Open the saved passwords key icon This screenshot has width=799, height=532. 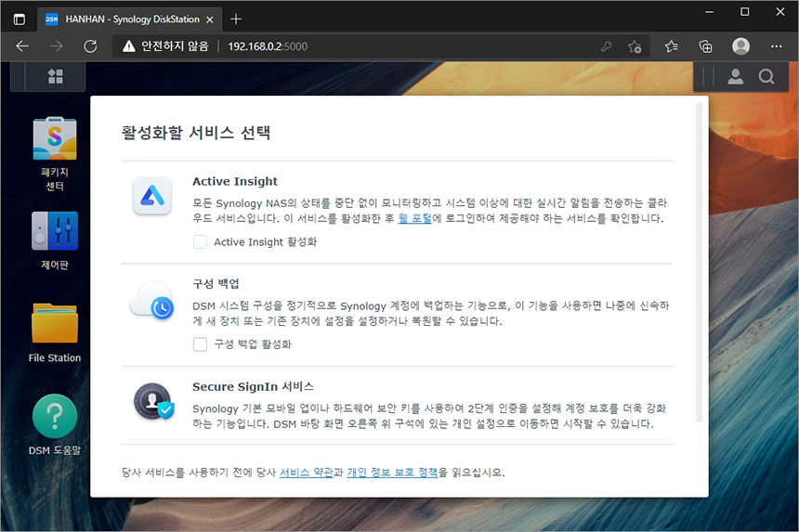(x=606, y=46)
